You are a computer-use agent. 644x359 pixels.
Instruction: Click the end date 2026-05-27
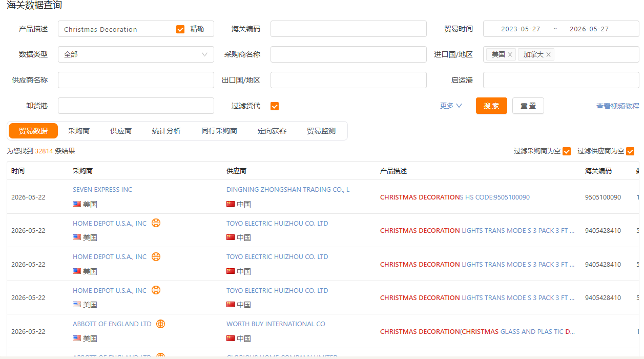589,29
